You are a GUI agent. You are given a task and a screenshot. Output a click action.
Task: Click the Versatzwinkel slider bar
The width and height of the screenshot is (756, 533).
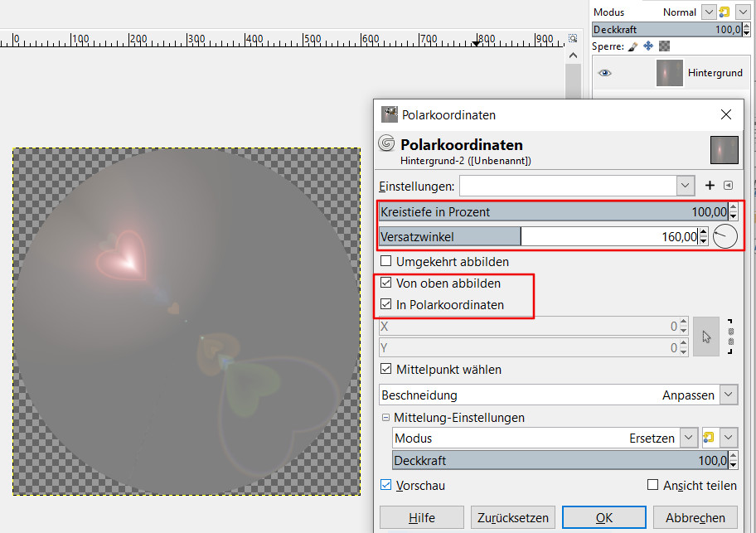539,236
